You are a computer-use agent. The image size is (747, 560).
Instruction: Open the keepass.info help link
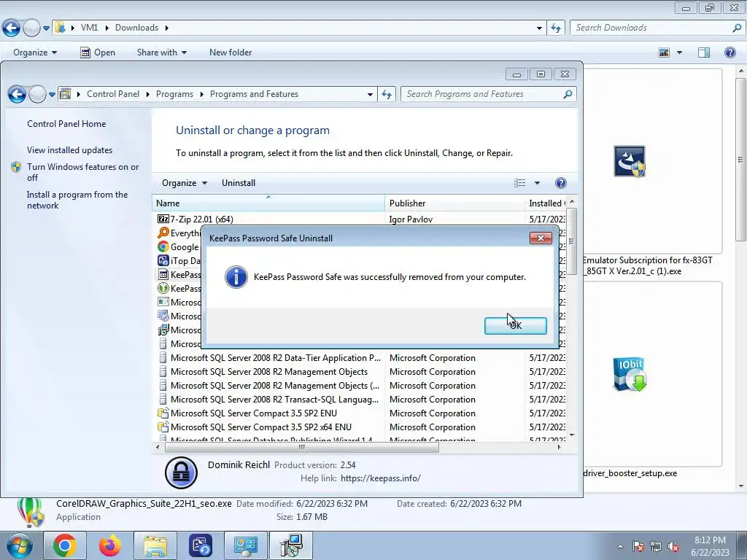coord(381,478)
